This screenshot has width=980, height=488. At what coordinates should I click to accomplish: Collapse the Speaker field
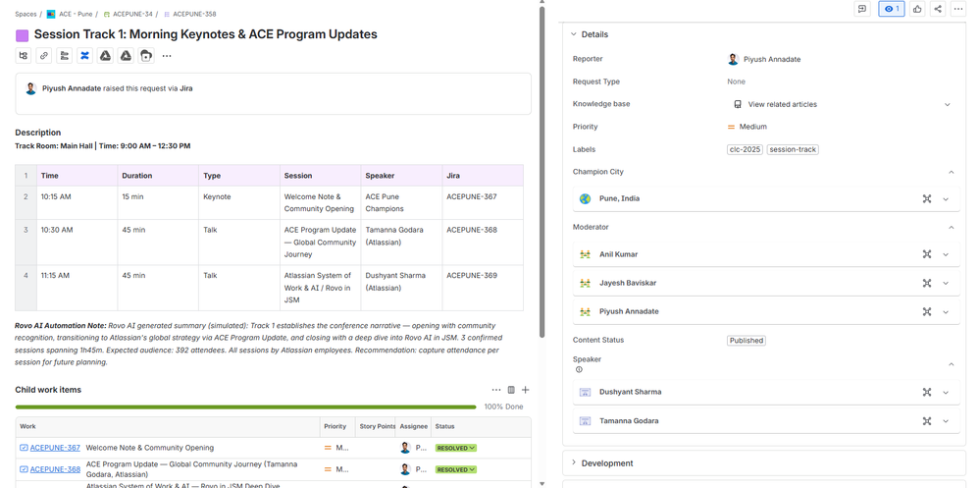coord(952,364)
